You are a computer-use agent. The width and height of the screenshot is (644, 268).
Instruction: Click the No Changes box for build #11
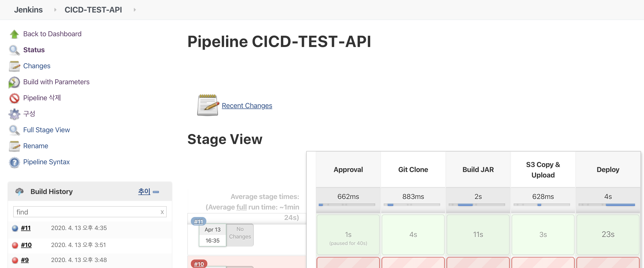pyautogui.click(x=240, y=235)
